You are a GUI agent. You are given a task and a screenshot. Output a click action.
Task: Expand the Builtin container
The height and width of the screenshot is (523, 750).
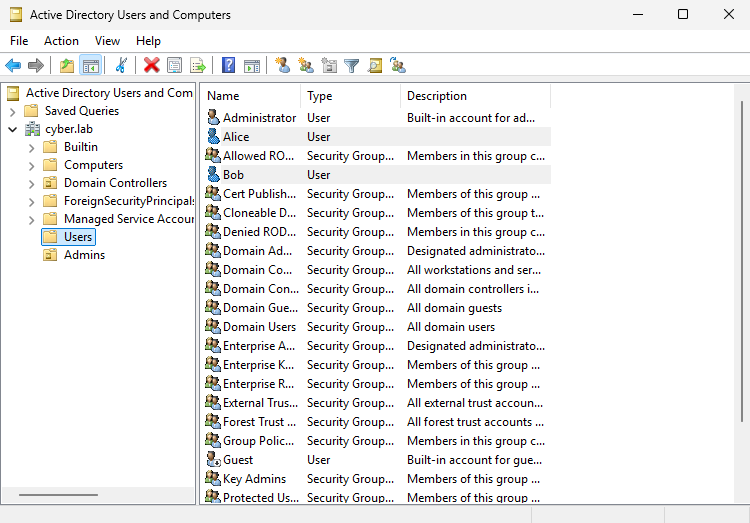click(x=32, y=147)
